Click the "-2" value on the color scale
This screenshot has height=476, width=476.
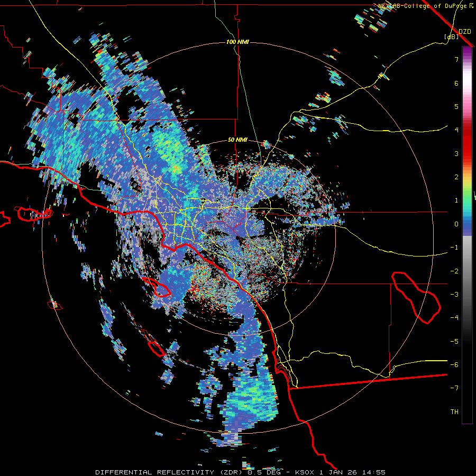point(454,271)
